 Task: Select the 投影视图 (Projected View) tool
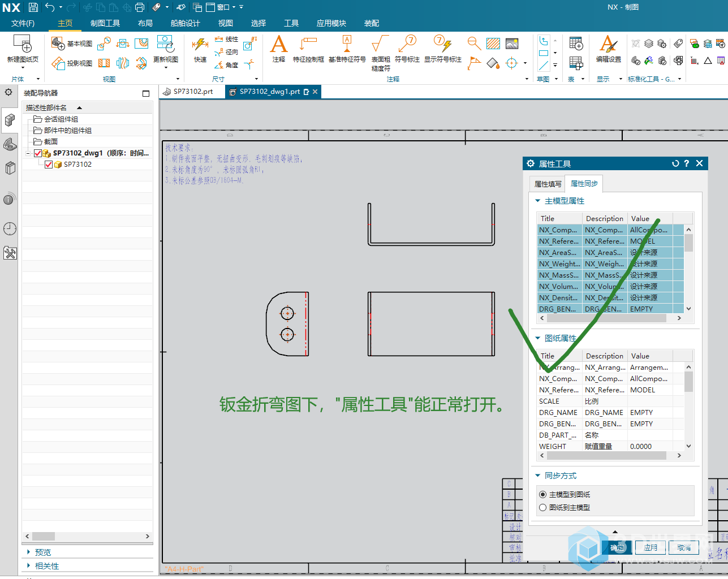point(72,63)
